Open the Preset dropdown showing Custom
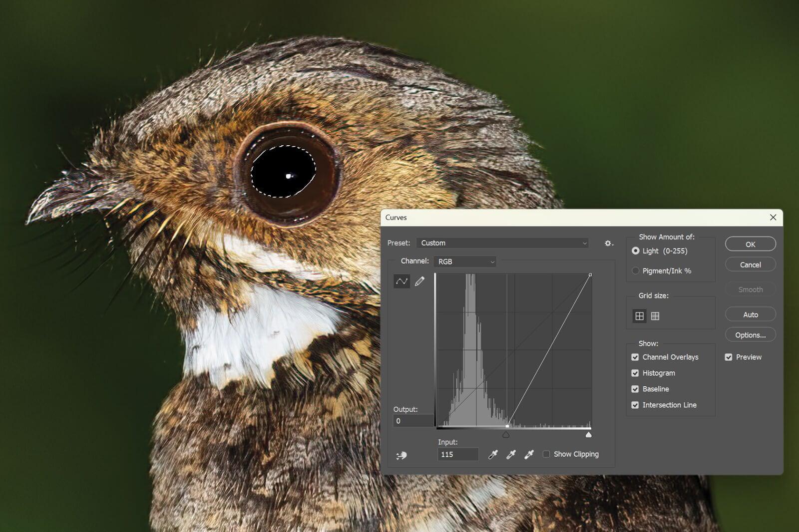 point(502,243)
